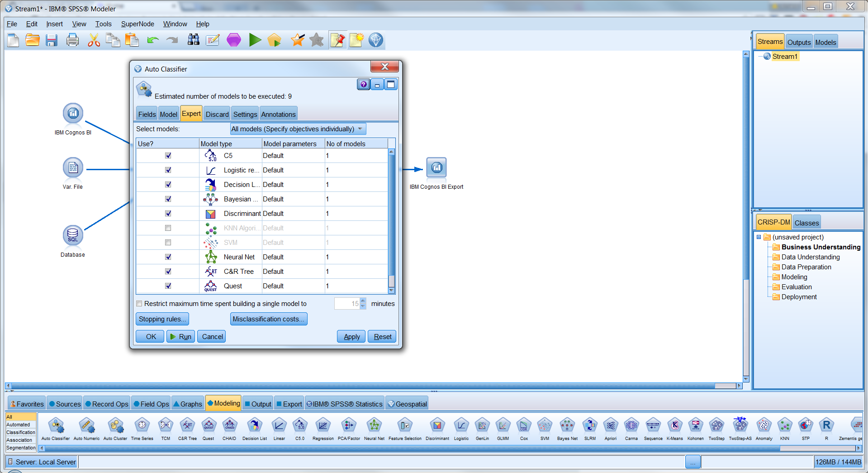Click the purple SuperNode hexagon icon
The width and height of the screenshot is (868, 473).
[234, 40]
